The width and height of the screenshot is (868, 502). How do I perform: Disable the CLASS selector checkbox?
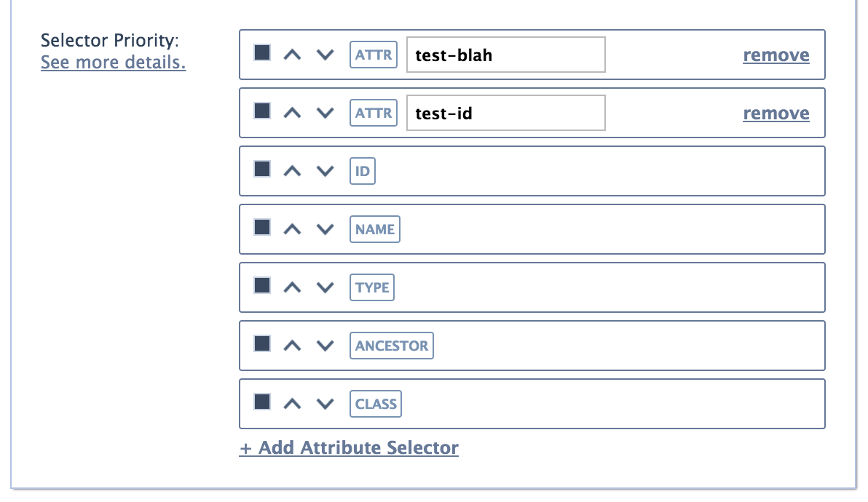coord(262,402)
